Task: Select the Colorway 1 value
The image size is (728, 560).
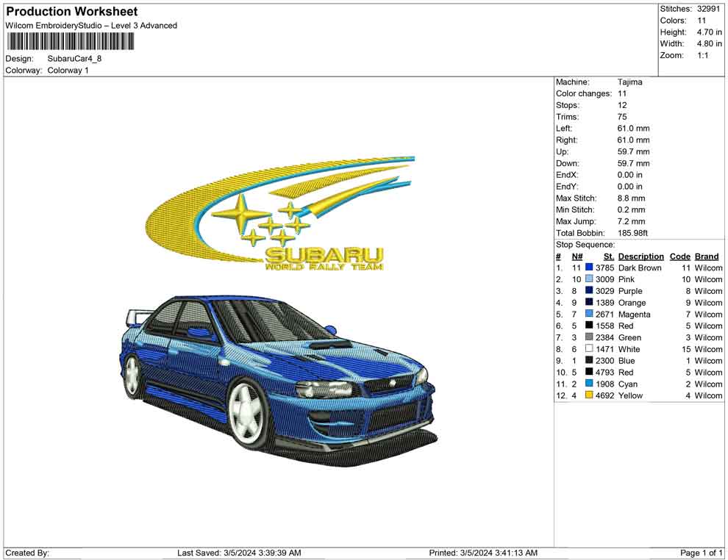Action: coord(70,71)
